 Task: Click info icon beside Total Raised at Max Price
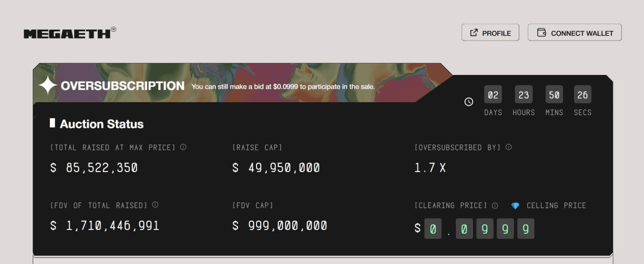coord(183,147)
